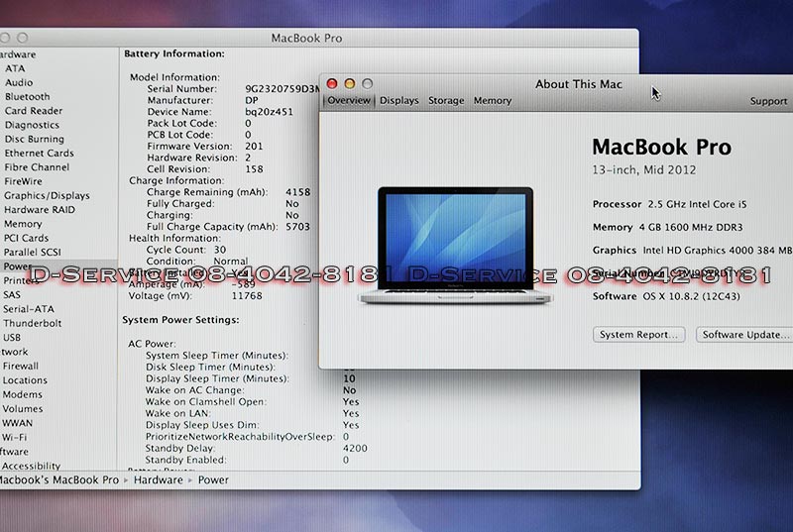793x532 pixels.
Task: Select Firewall in the sidebar
Action: [20, 366]
